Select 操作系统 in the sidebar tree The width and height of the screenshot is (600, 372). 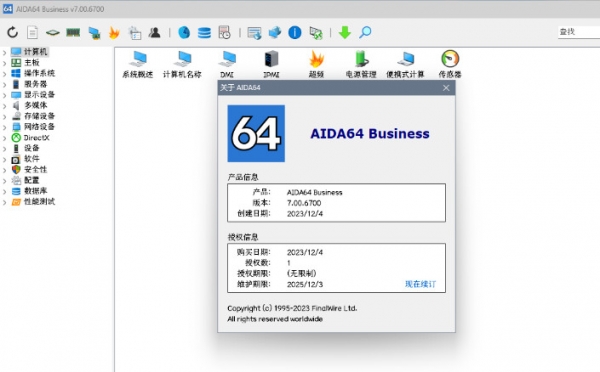coord(39,73)
